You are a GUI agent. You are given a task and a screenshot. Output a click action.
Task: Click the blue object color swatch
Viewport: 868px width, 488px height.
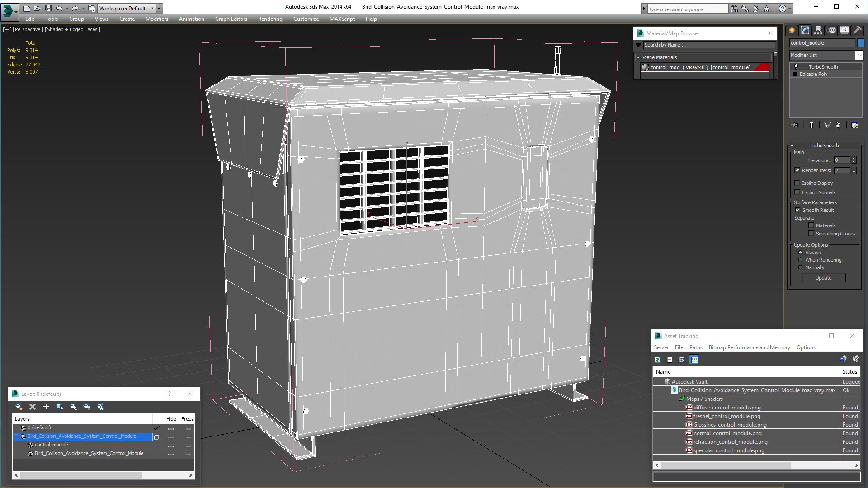pos(860,43)
